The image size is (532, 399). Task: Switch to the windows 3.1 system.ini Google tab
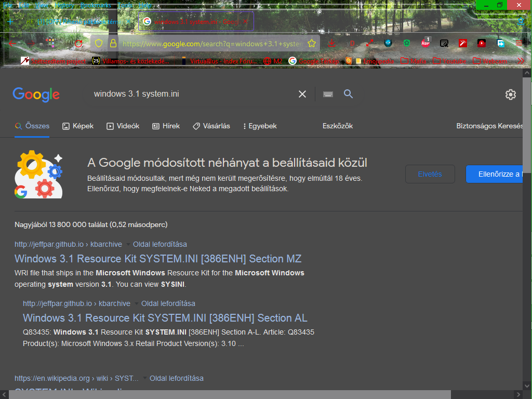click(x=196, y=22)
